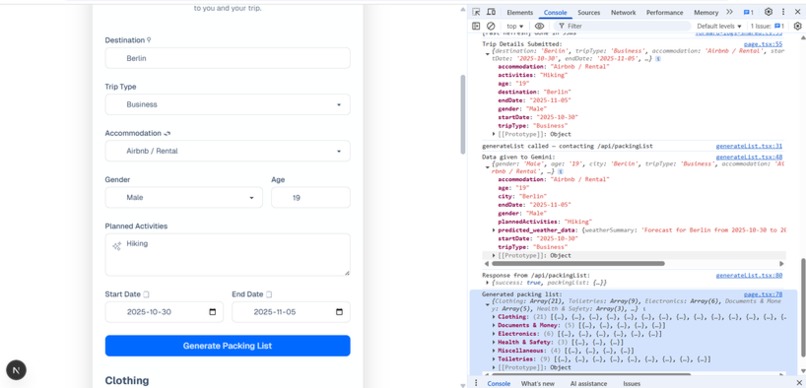
Task: Expand the predicted_weather_data object
Action: (x=494, y=230)
